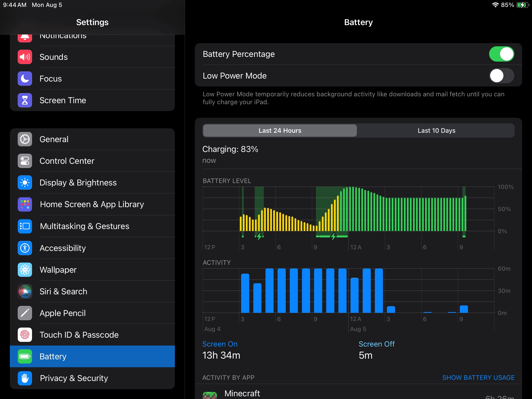Screen dimensions: 532x399
Task: Tap the Wi-Fi status bar icon
Action: [495, 5]
